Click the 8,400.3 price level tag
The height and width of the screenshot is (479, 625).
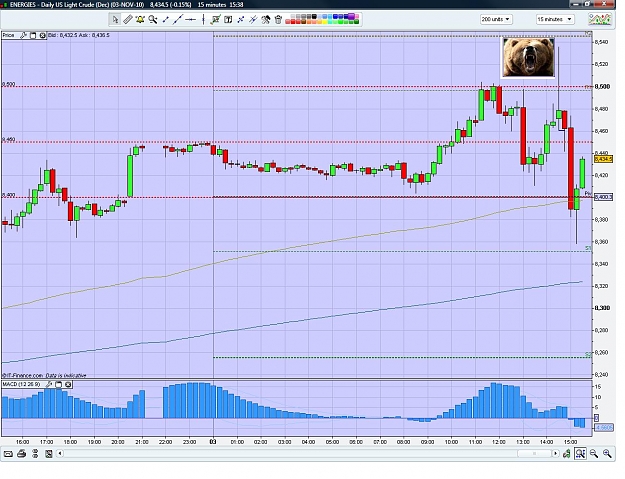pyautogui.click(x=603, y=197)
